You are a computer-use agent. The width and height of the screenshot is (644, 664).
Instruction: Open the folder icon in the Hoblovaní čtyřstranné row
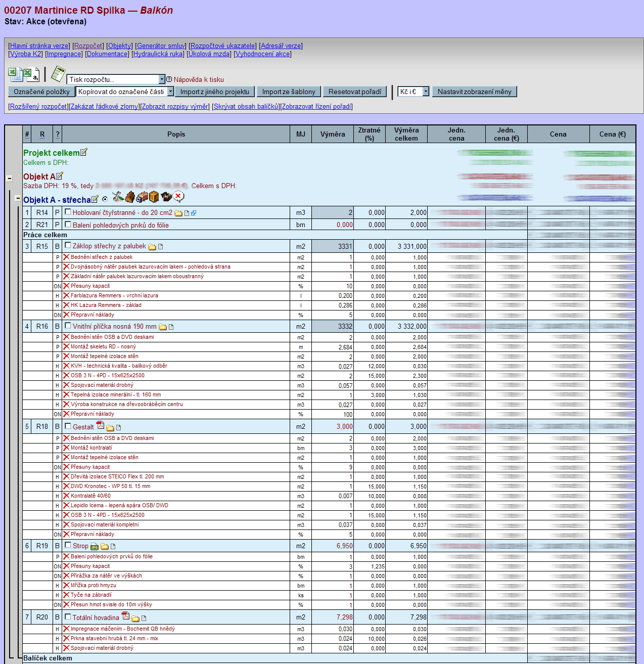(178, 213)
